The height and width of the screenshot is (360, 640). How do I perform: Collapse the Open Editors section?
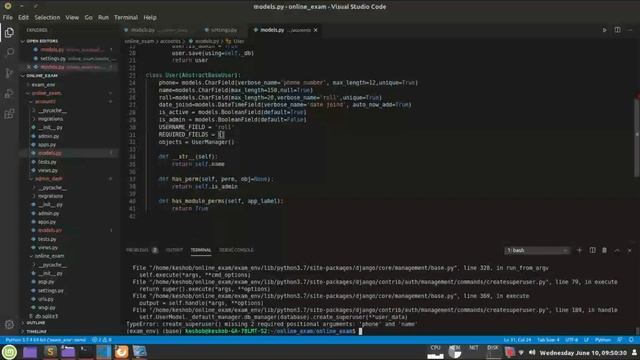(42, 41)
